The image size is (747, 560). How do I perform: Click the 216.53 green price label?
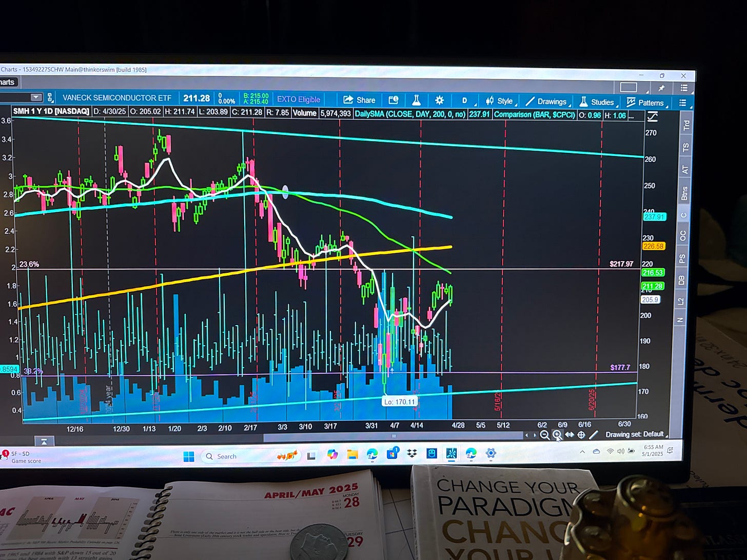coord(653,273)
